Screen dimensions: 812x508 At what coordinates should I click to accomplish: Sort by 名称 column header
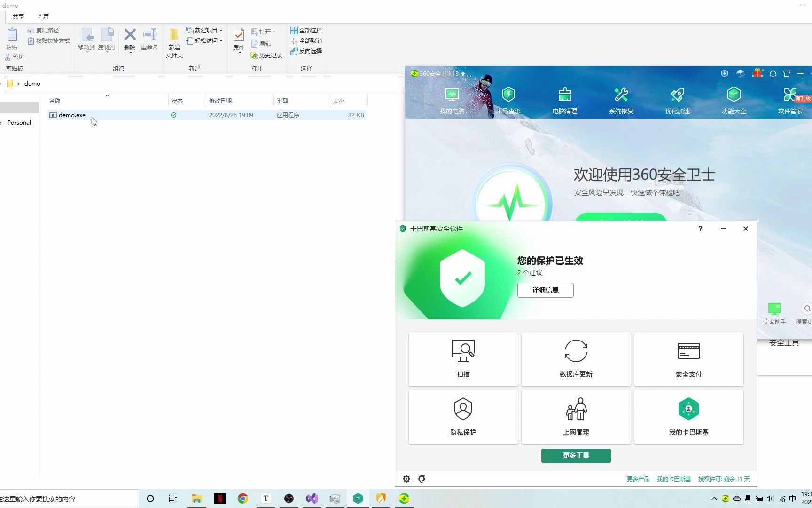click(55, 101)
